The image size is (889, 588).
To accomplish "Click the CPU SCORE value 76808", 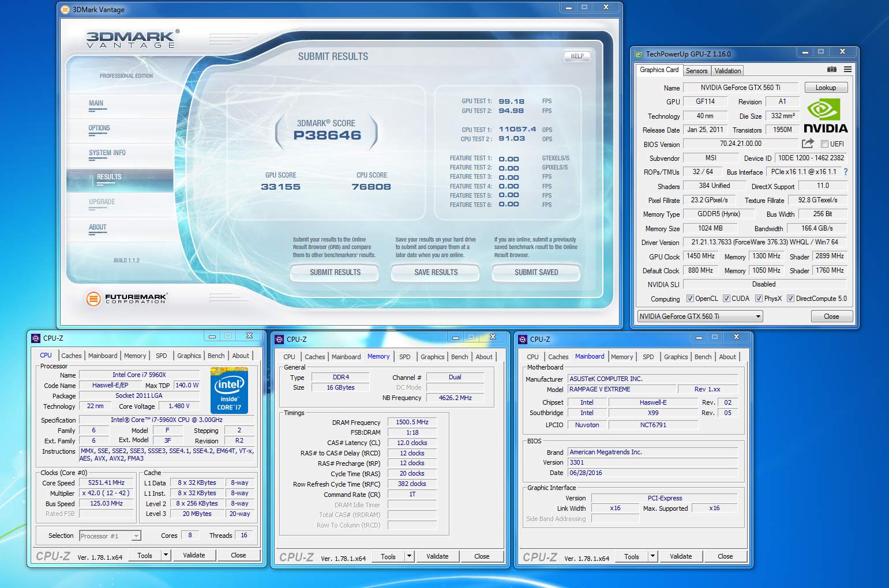I will (x=372, y=187).
